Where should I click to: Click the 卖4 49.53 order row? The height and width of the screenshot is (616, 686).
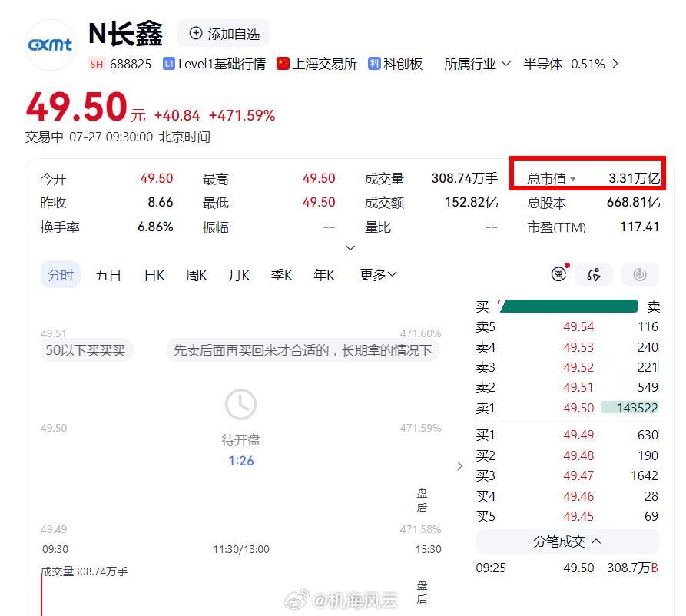(x=567, y=347)
